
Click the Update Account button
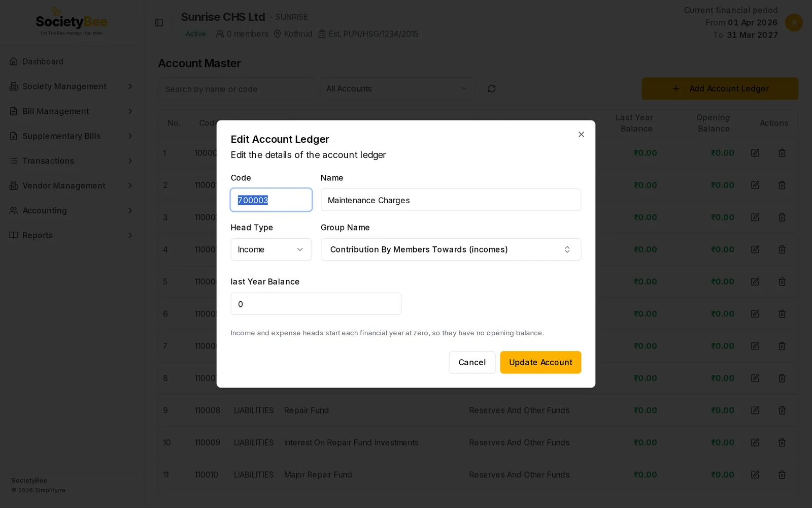[540, 362]
